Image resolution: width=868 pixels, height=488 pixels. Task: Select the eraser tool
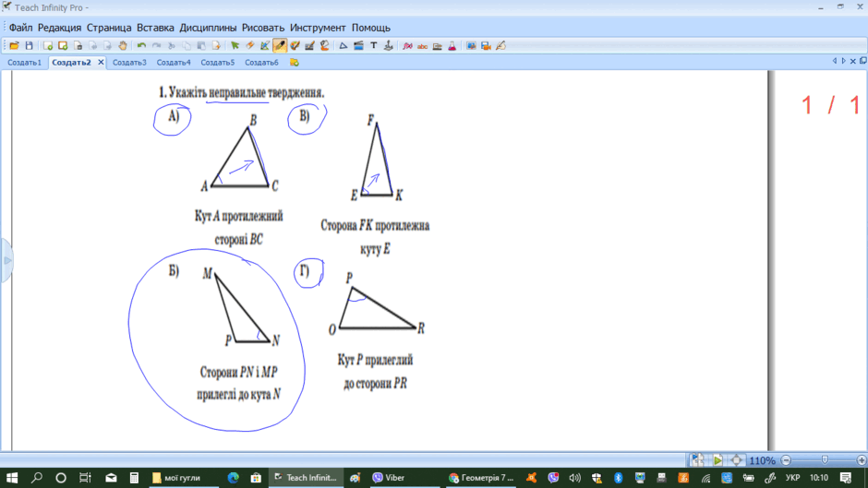pos(249,46)
